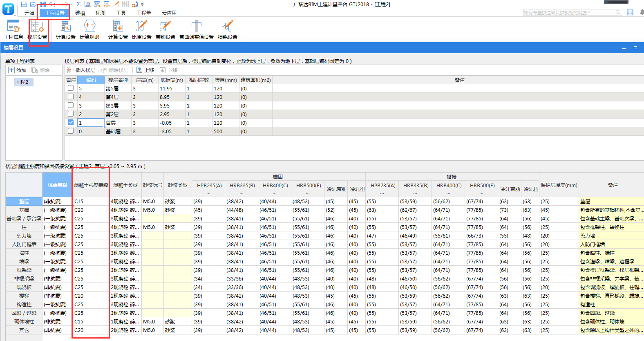Check the first-floor checkbox for 第4层
The image size is (644, 341).
pos(71,96)
